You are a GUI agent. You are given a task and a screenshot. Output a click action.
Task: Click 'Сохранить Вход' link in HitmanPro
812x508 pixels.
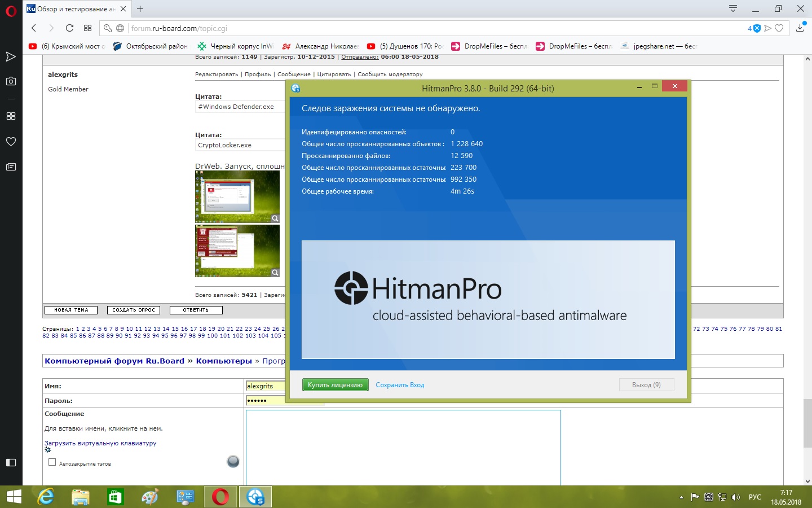400,385
